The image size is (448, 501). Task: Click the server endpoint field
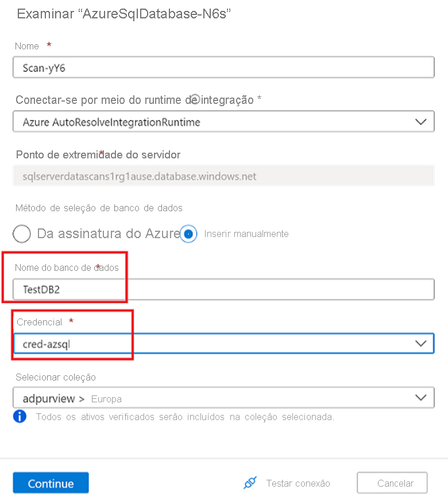click(224, 176)
